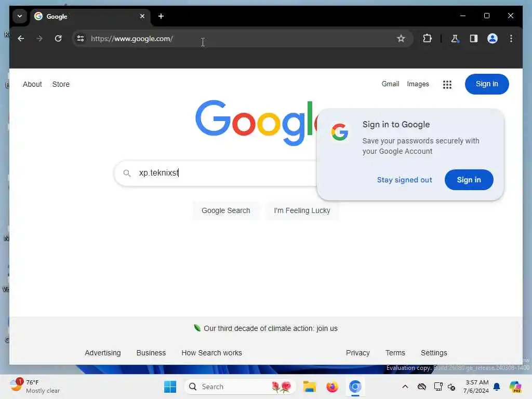Image resolution: width=532 pixels, height=399 pixels.
Task: Open Business footer link
Action: tap(151, 353)
